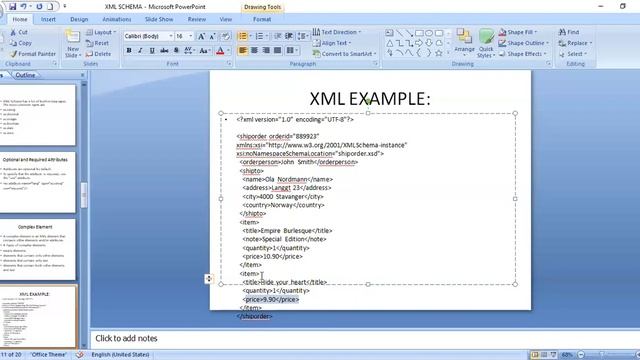
Task: Open Shape Fill dropdown
Action: click(518, 32)
